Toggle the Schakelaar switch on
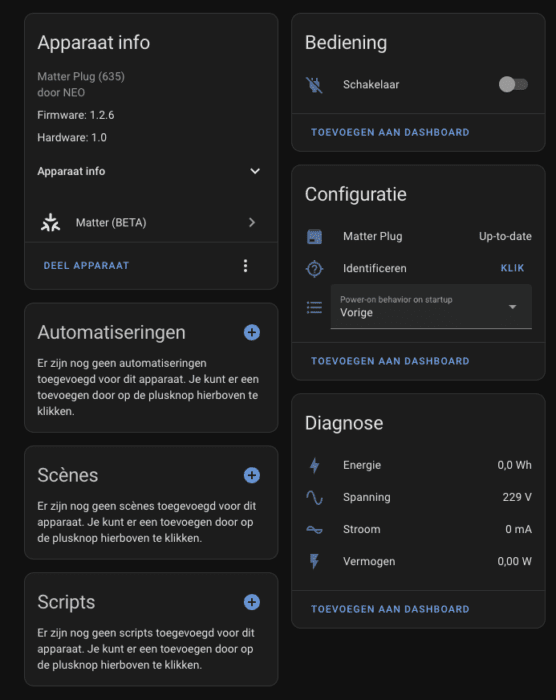 513,84
